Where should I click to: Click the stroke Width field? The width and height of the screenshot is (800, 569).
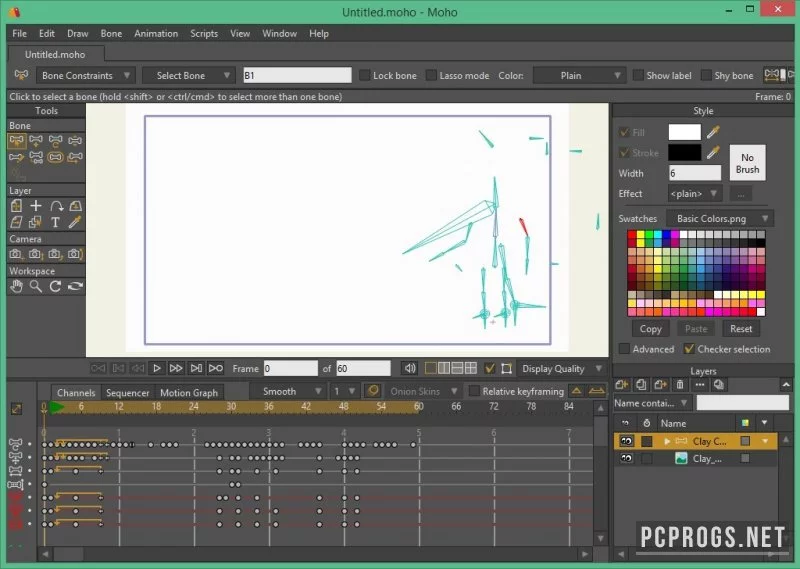(x=695, y=173)
